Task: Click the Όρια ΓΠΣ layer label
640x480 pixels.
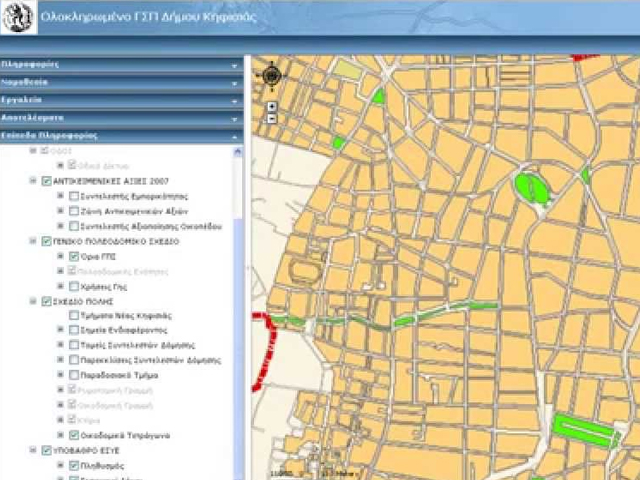Action: [96, 256]
